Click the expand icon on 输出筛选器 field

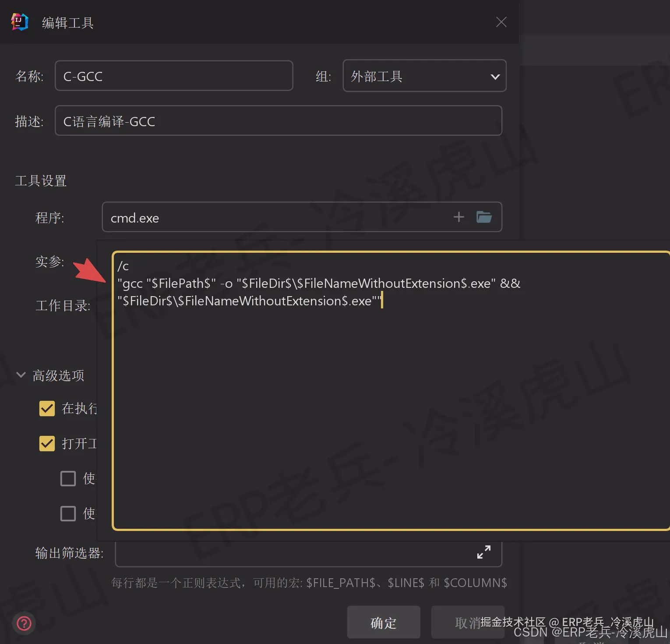tap(483, 552)
